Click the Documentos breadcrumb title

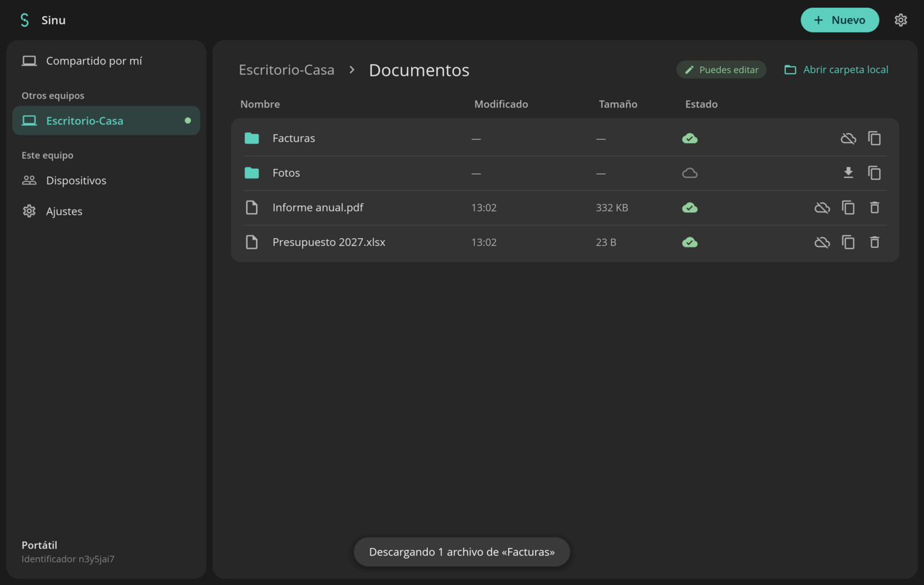coord(419,70)
